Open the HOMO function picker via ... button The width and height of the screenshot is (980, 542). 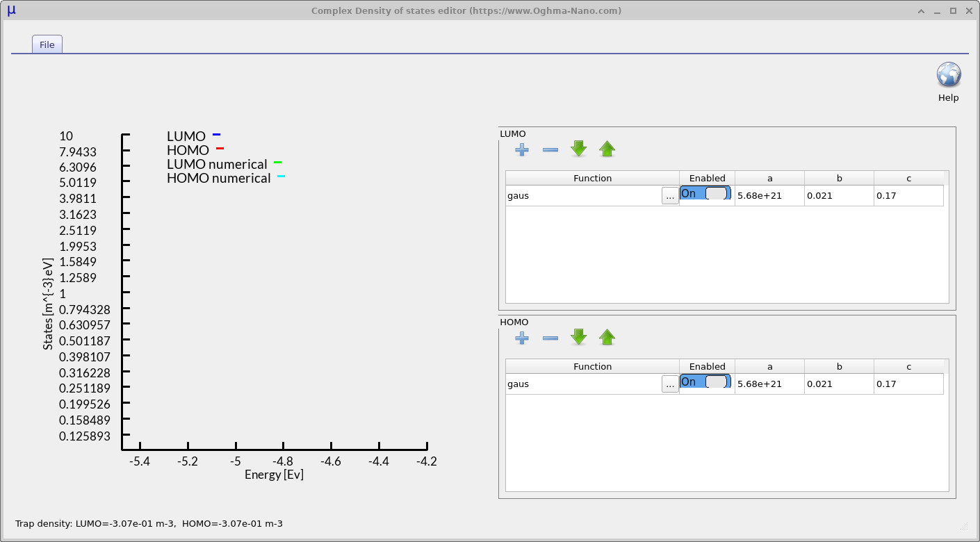pyautogui.click(x=669, y=383)
